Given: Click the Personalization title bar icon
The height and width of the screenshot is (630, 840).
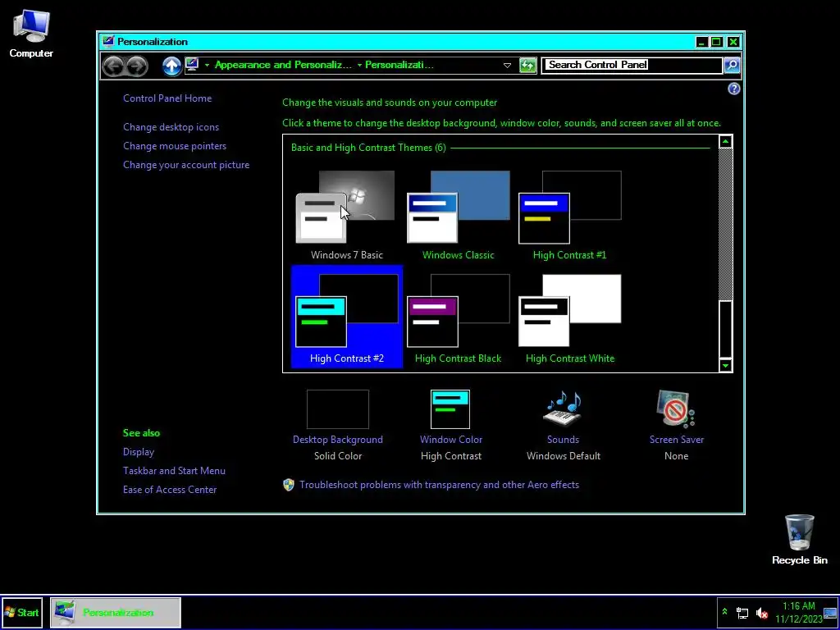Looking at the screenshot, I should tap(108, 42).
